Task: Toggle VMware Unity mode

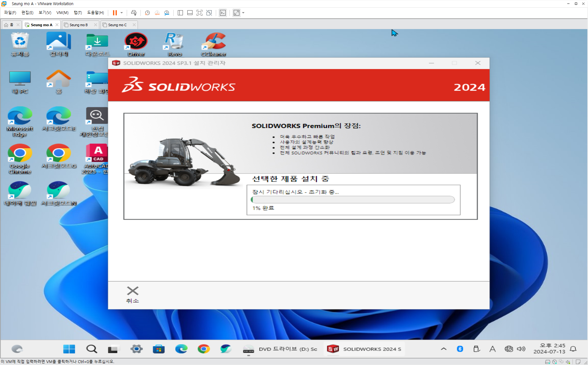Action: pyautogui.click(x=209, y=13)
